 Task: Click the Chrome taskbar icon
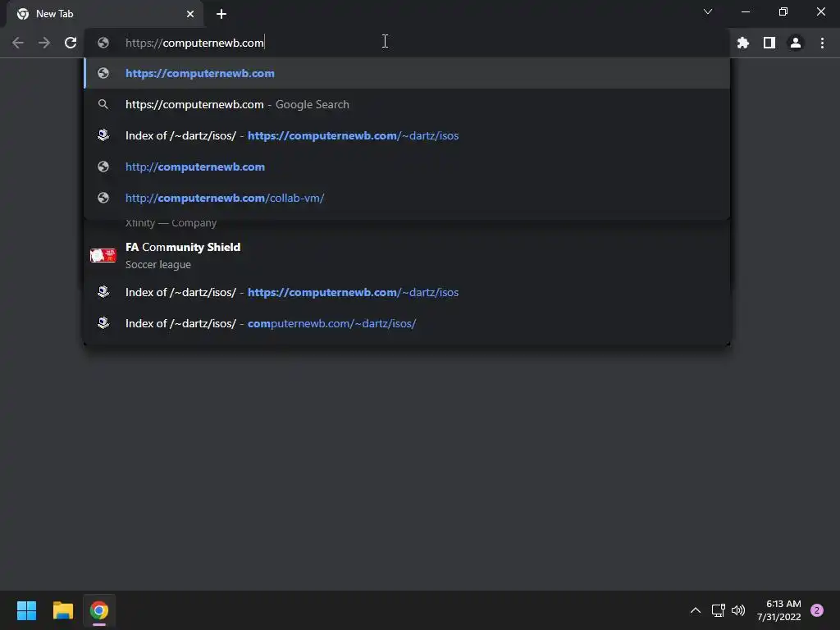(x=99, y=610)
